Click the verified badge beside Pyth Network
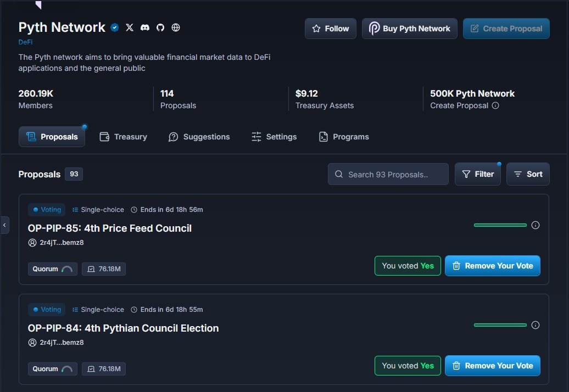This screenshot has height=392, width=569. (x=115, y=27)
